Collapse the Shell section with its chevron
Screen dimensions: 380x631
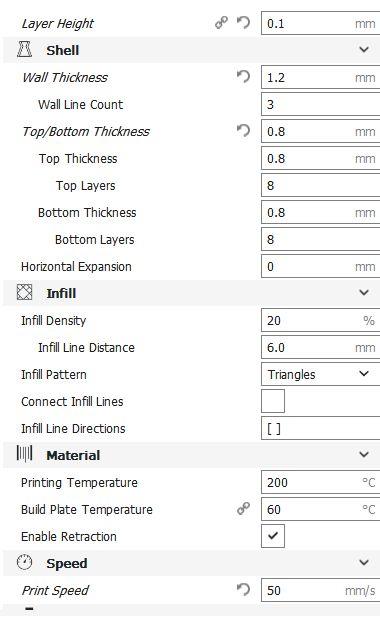364,49
